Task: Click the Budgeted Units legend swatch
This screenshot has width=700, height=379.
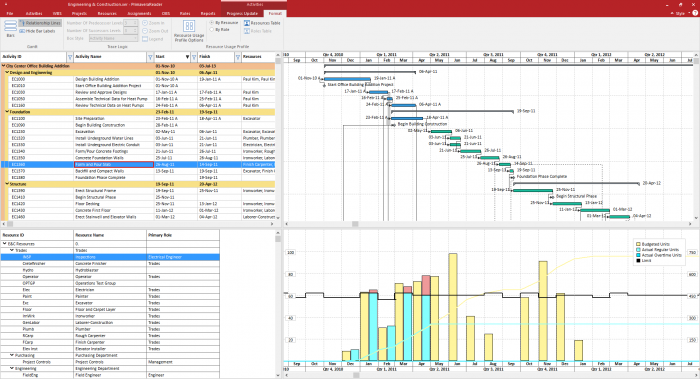Action: click(638, 244)
